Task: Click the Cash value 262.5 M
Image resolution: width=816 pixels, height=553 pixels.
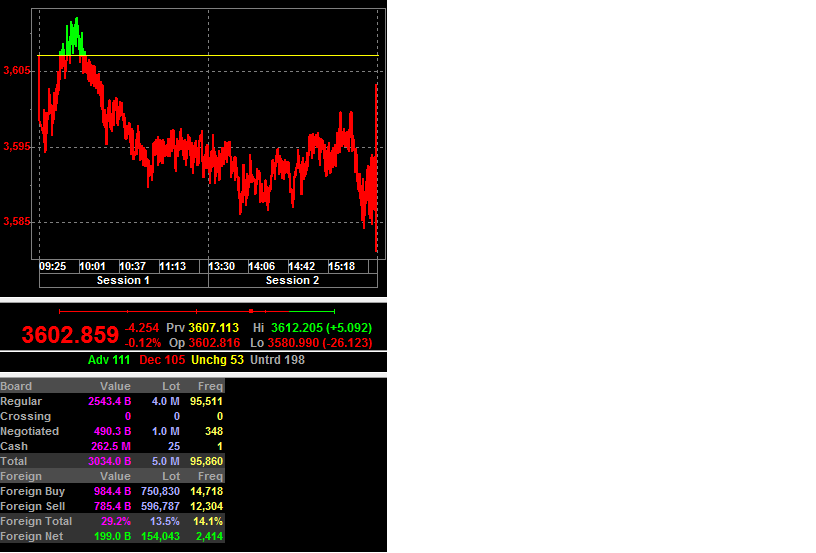Action: (111, 446)
